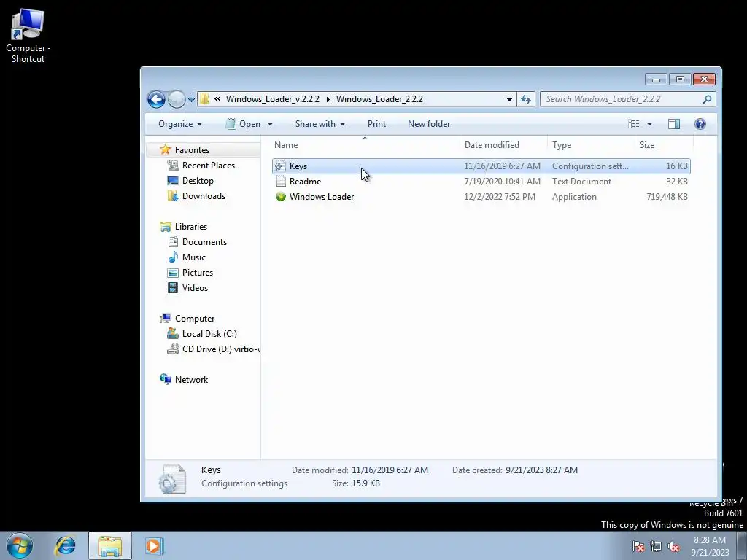
Task: Toggle the preview pane button
Action: pos(674,124)
